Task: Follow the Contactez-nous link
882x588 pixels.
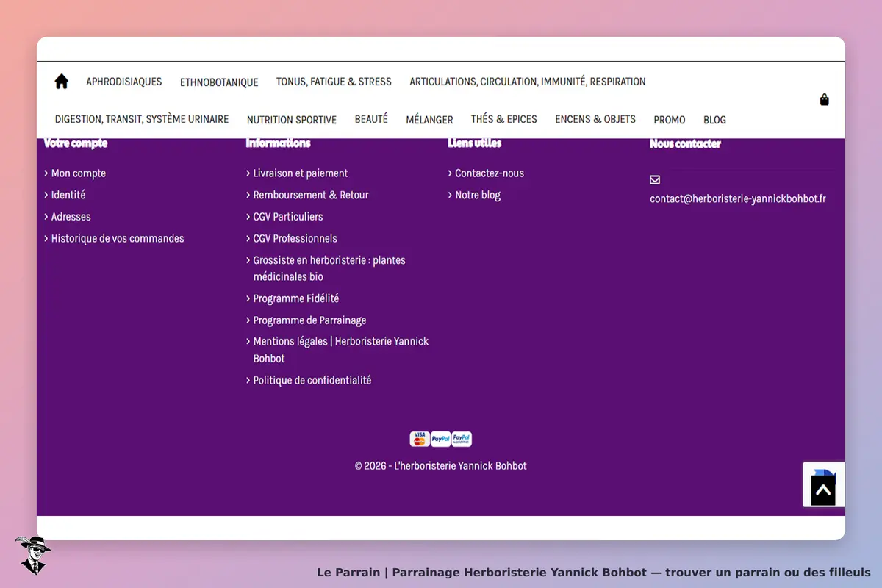Action: [x=490, y=173]
